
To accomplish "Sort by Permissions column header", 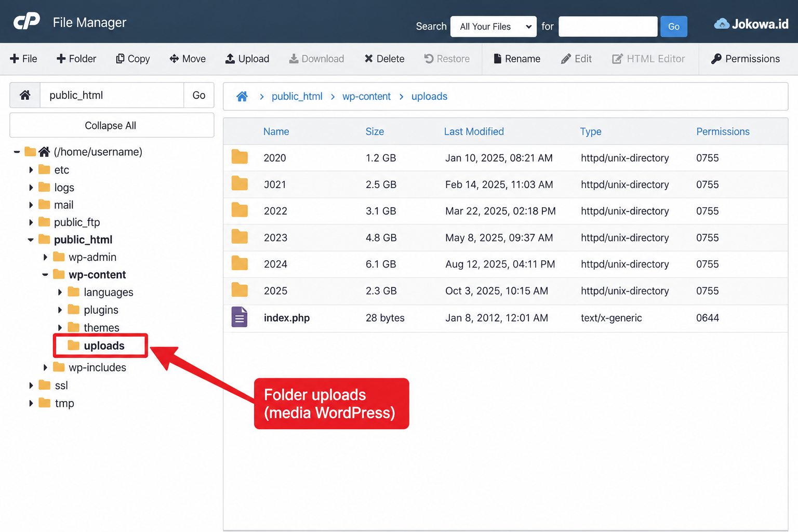I will [723, 131].
